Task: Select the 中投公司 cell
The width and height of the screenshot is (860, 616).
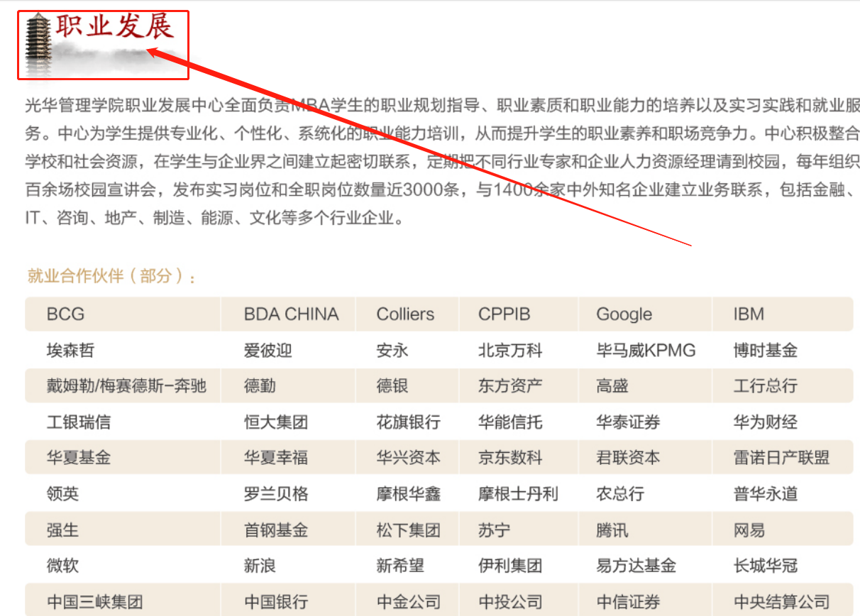Action: (x=510, y=602)
